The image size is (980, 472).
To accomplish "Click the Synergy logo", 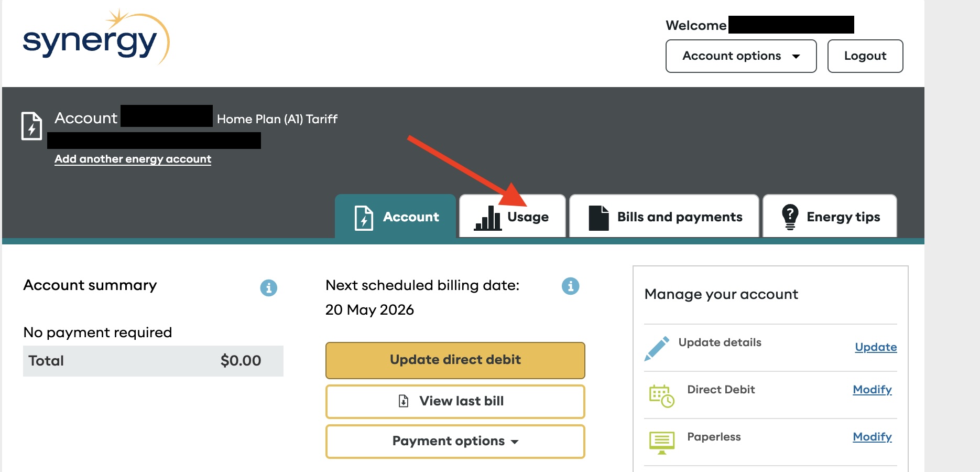I will pos(96,37).
